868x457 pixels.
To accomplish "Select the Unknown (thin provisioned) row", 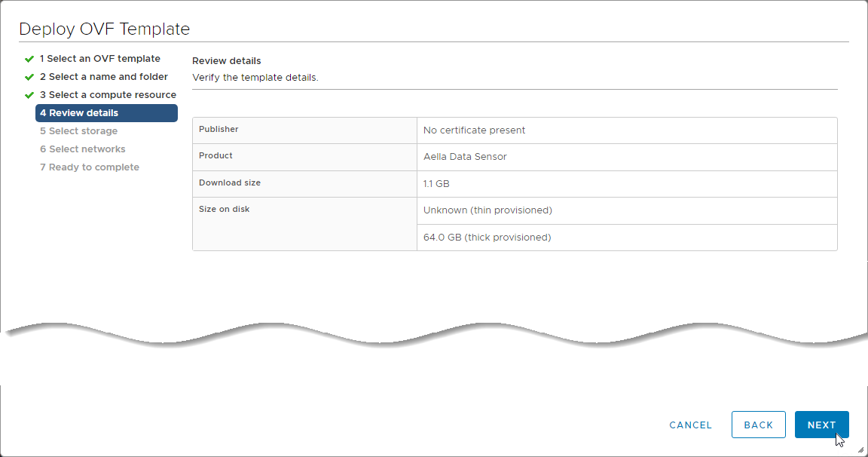I will [487, 210].
